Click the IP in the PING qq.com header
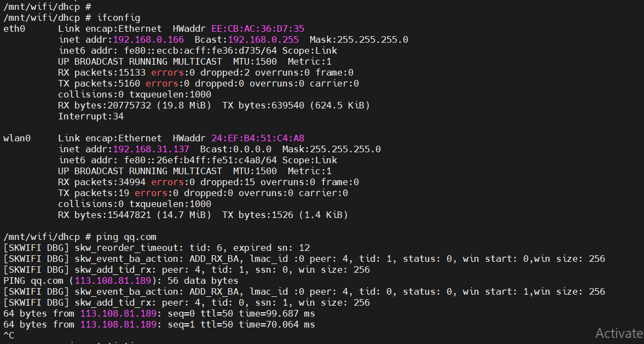Viewport: 644px width, 344px height. pyautogui.click(x=113, y=280)
